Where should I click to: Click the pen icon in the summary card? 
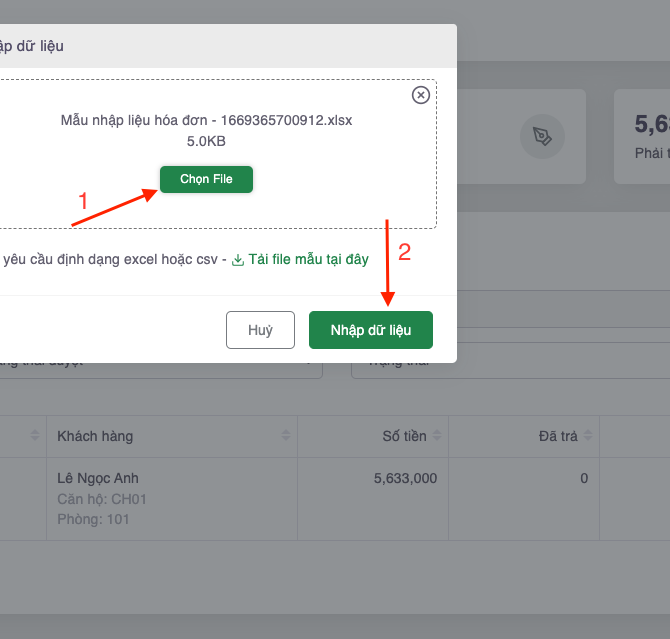542,136
